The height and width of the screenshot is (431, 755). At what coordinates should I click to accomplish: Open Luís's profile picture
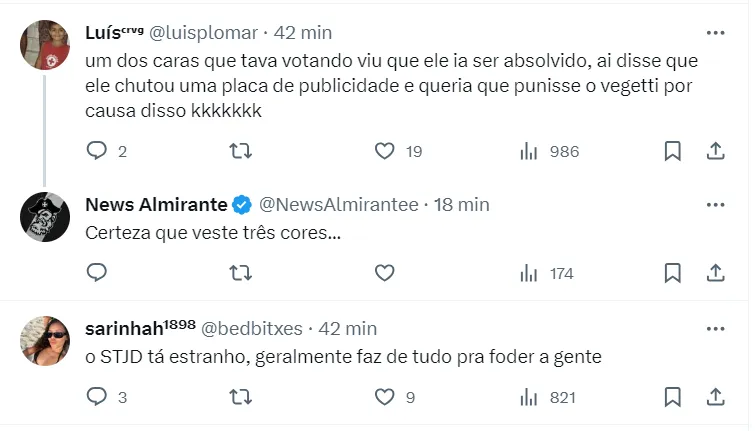pos(45,45)
